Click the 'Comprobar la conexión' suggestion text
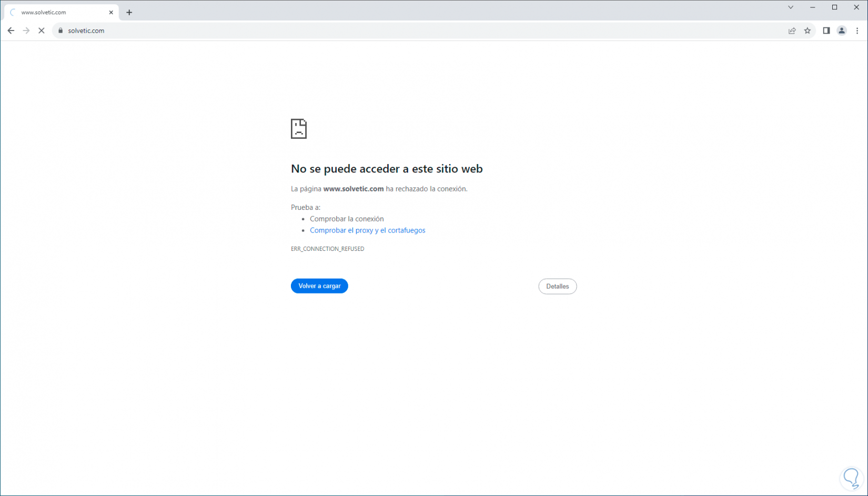The width and height of the screenshot is (868, 496). point(347,219)
